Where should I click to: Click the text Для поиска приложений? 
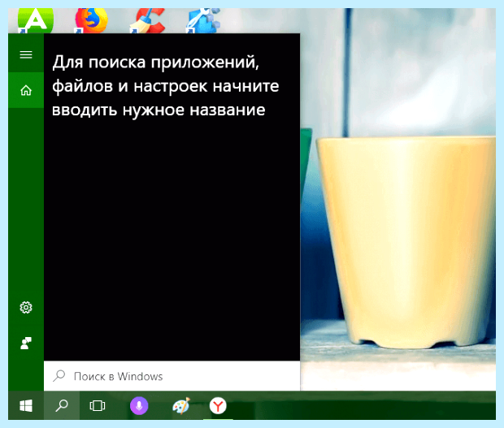155,62
